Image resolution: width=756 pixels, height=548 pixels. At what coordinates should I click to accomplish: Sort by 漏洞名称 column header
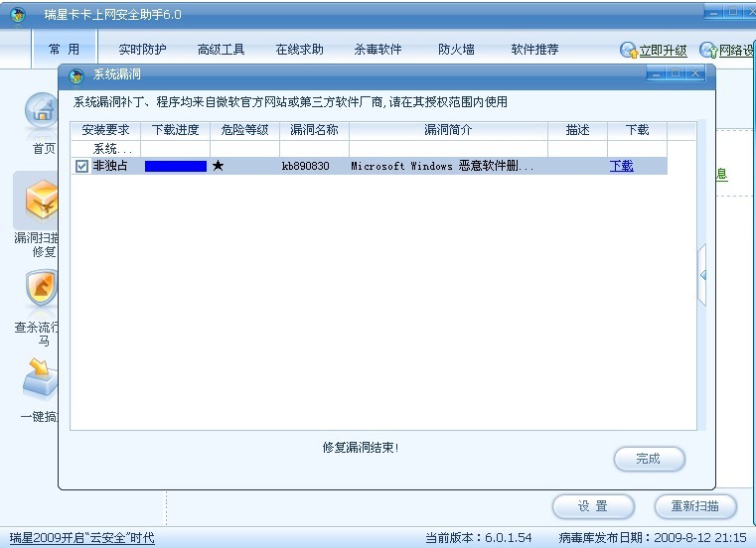[x=314, y=130]
